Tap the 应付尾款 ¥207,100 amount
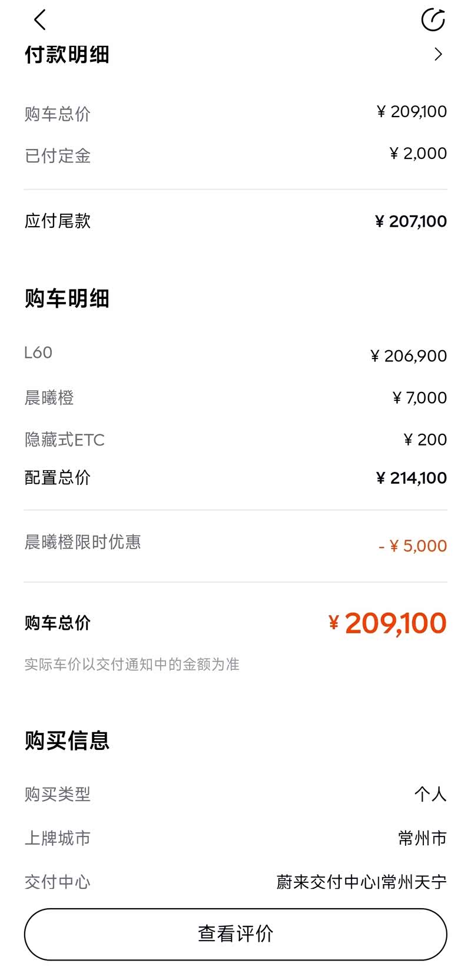 (411, 221)
